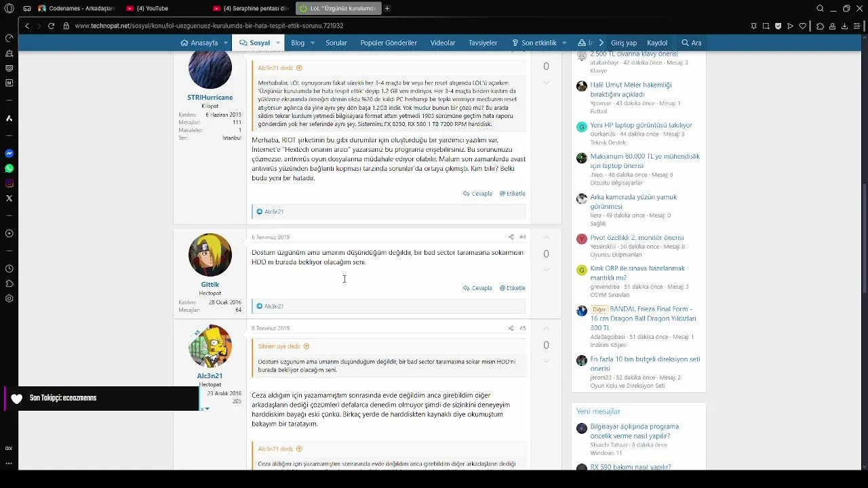The width and height of the screenshot is (868, 488).
Task: Open WhatsApp in the sidebar
Action: 9,168
